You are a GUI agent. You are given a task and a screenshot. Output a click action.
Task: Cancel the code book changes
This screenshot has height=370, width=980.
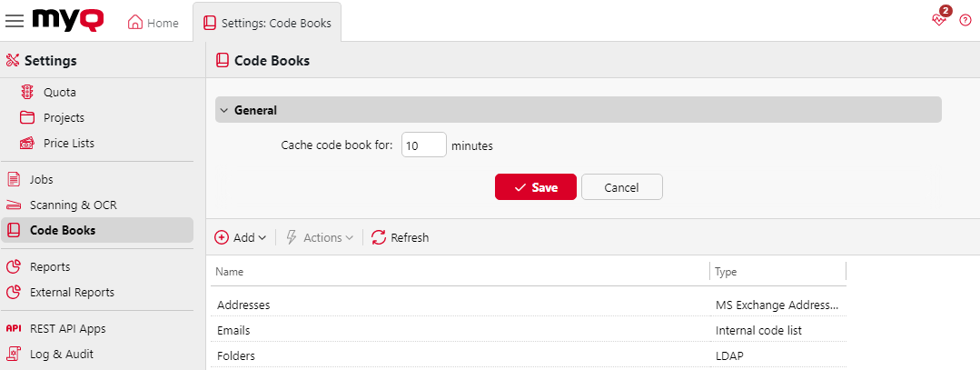coord(621,186)
